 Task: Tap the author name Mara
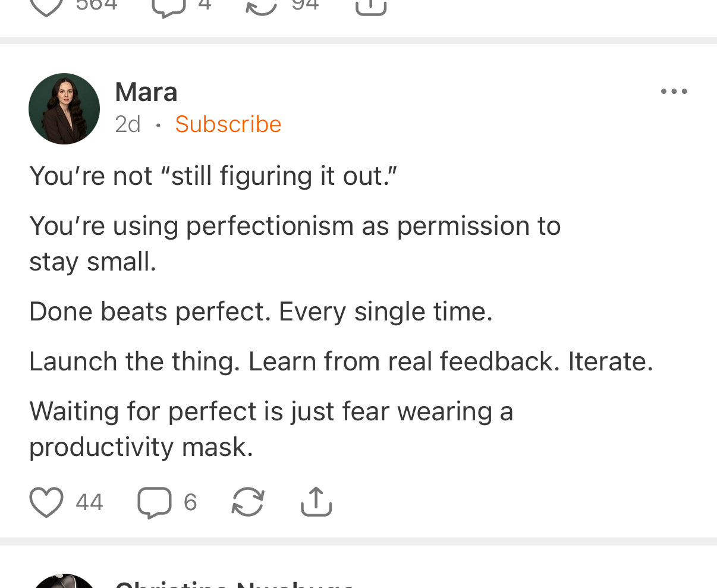[146, 92]
